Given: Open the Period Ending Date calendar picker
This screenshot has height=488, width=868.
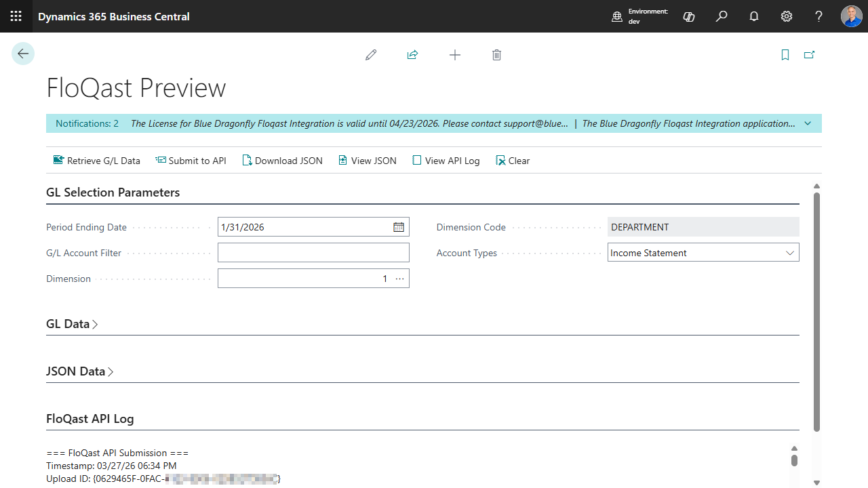Looking at the screenshot, I should (399, 227).
